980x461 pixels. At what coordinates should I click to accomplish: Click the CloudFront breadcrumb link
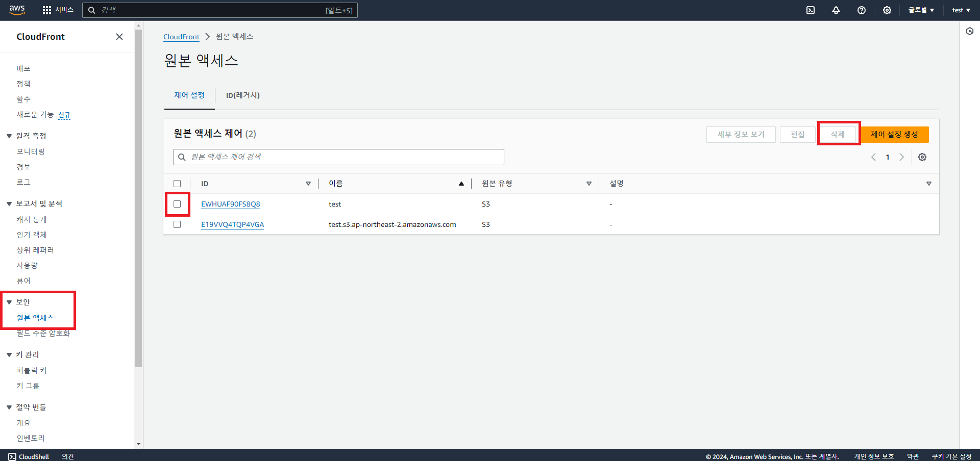(x=181, y=37)
